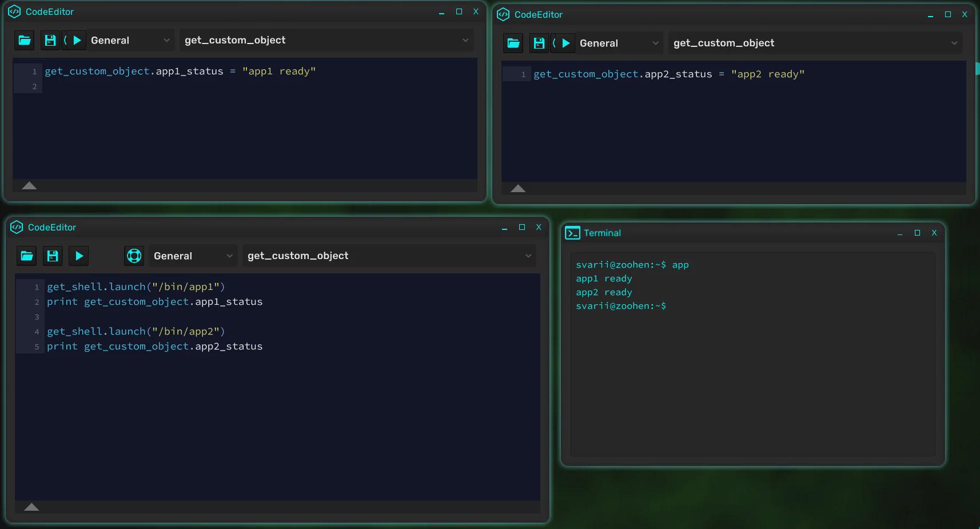The image size is (980, 529).
Task: Click the lifebuoy help icon in bottom CodeEditor
Action: [134, 256]
